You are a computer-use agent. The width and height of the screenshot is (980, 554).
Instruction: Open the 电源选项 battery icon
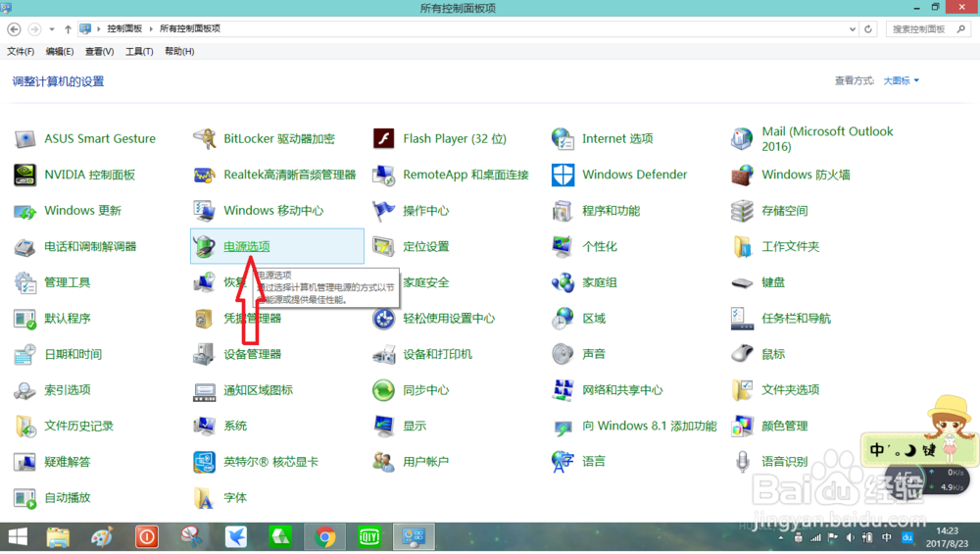205,247
